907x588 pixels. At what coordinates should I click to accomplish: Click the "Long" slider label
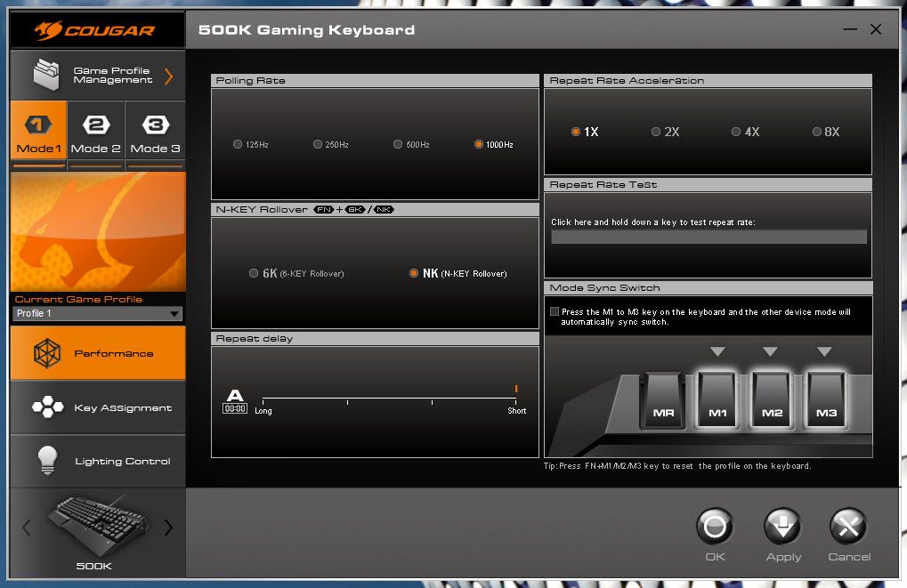click(263, 410)
